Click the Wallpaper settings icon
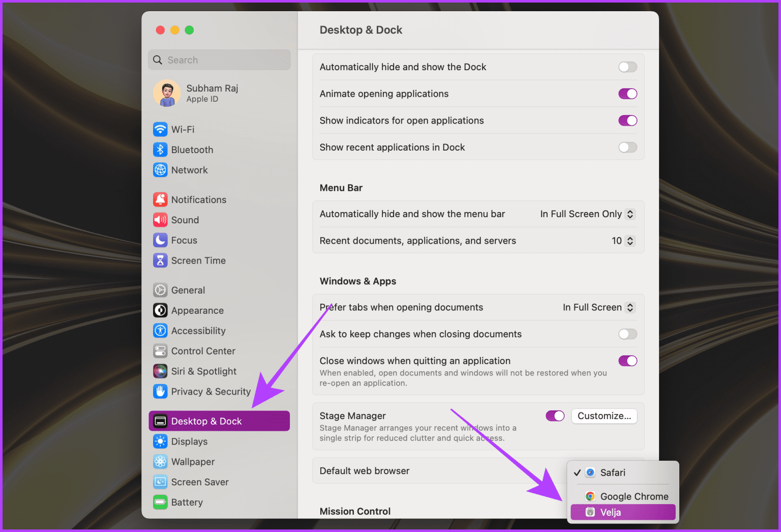Screen dimensions: 781x532 tap(160, 461)
